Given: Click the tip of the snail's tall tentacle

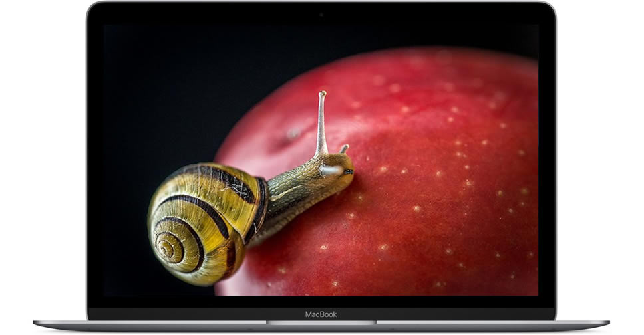Looking at the screenshot, I should coord(323,94).
